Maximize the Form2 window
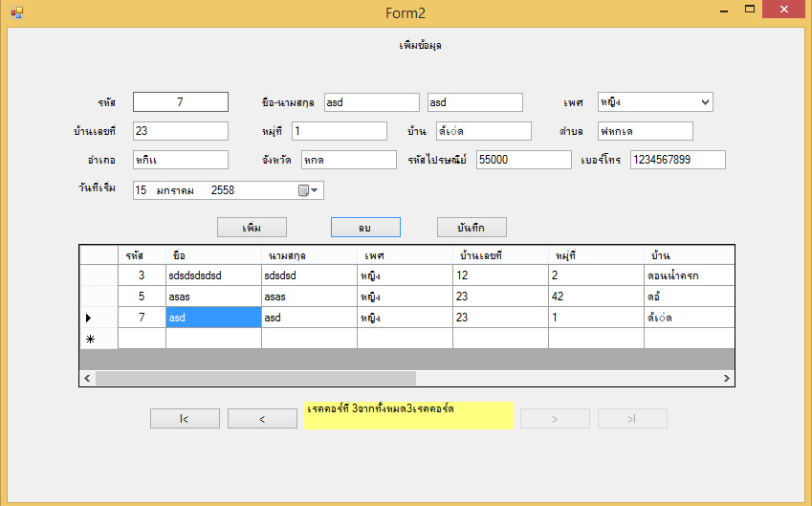The width and height of the screenshot is (812, 506). pyautogui.click(x=749, y=10)
